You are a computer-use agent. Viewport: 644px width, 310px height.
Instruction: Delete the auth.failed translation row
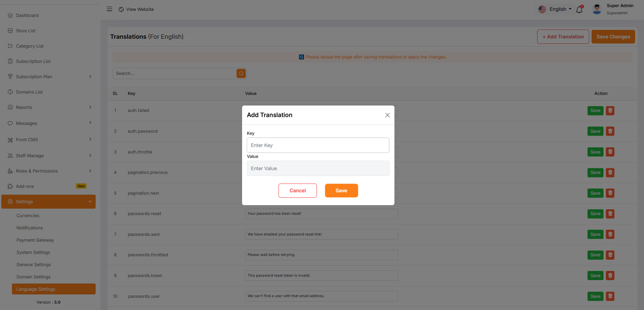click(610, 111)
